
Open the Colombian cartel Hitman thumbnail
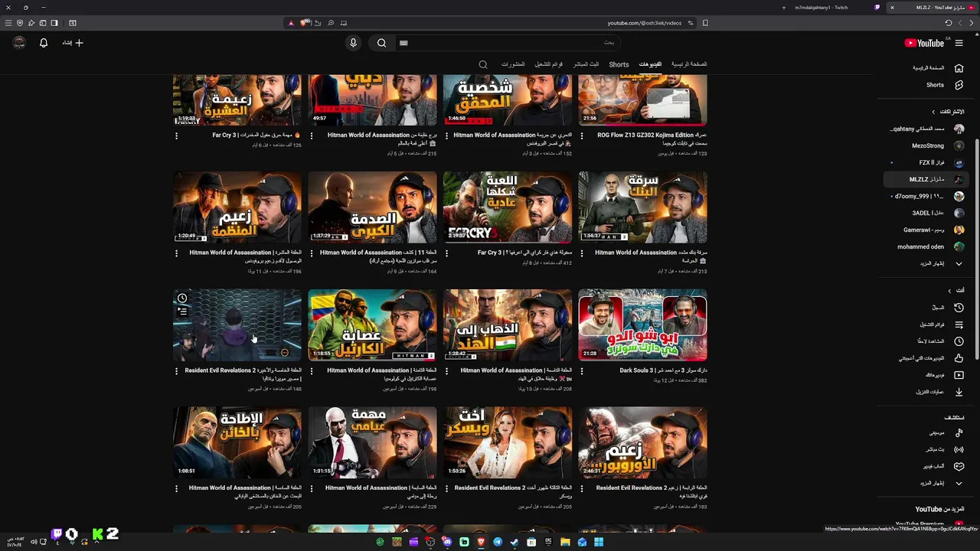click(372, 325)
